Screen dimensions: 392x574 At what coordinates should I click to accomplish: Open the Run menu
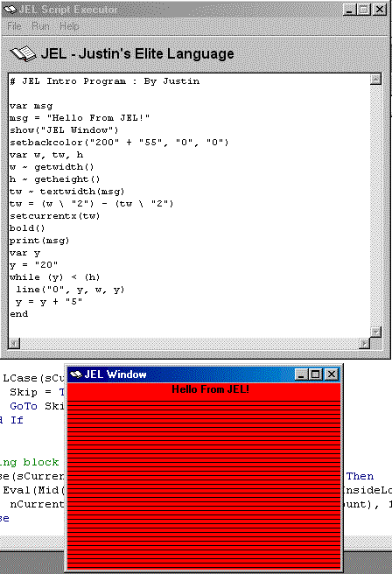coord(40,26)
